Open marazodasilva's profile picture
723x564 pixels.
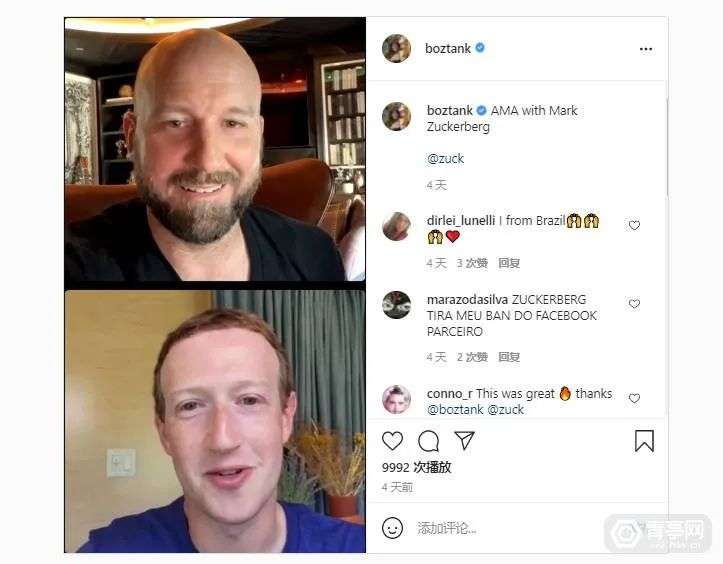coord(397,305)
